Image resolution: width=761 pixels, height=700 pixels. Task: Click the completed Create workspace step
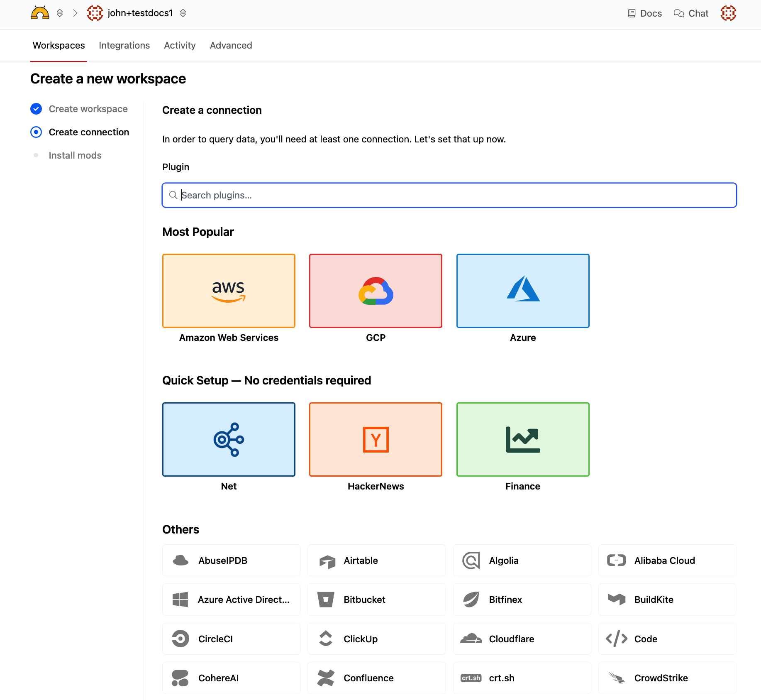[x=88, y=109]
